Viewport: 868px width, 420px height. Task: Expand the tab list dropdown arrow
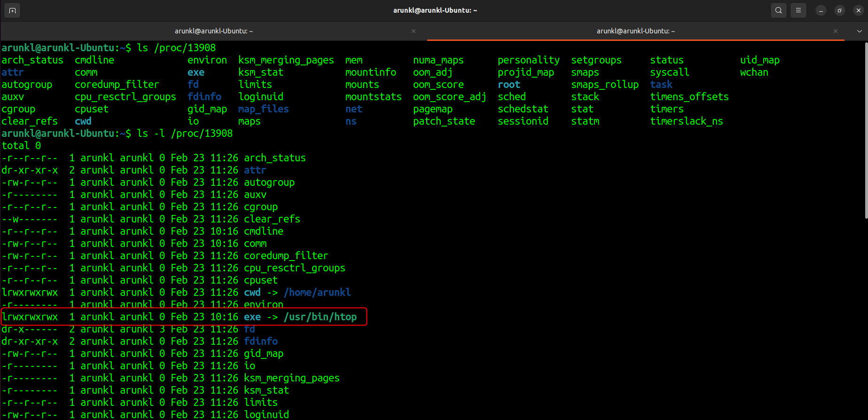click(x=860, y=31)
